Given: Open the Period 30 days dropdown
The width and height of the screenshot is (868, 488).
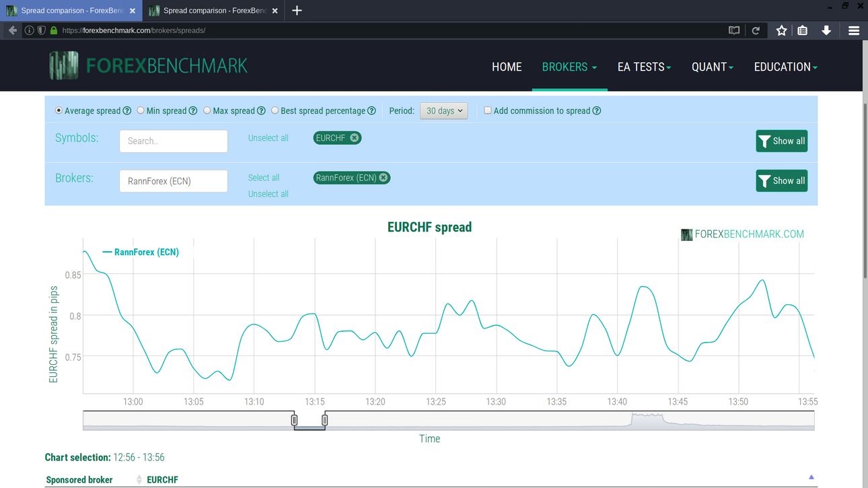Looking at the screenshot, I should (x=443, y=111).
